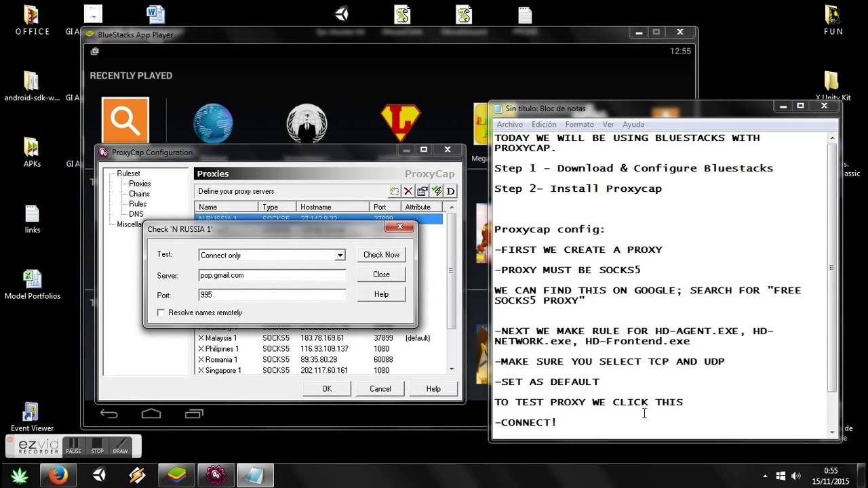Click the Draw button in Ezvid recorder
Image resolution: width=868 pixels, height=488 pixels.
(x=120, y=446)
